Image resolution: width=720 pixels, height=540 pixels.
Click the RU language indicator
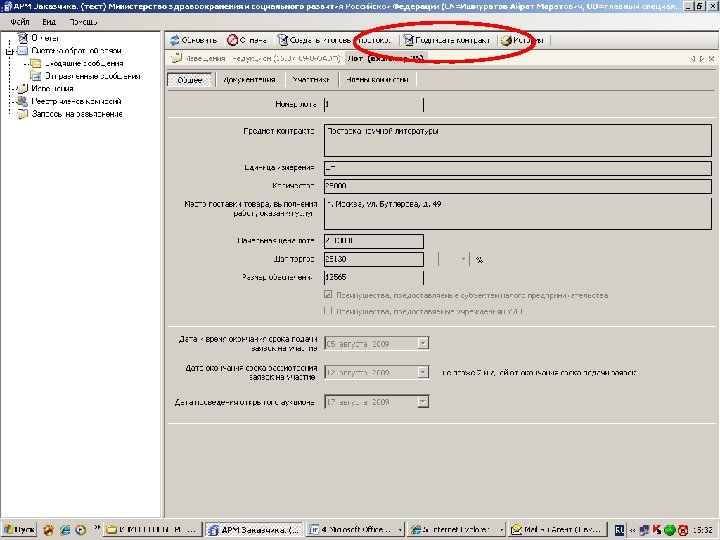[619, 530]
